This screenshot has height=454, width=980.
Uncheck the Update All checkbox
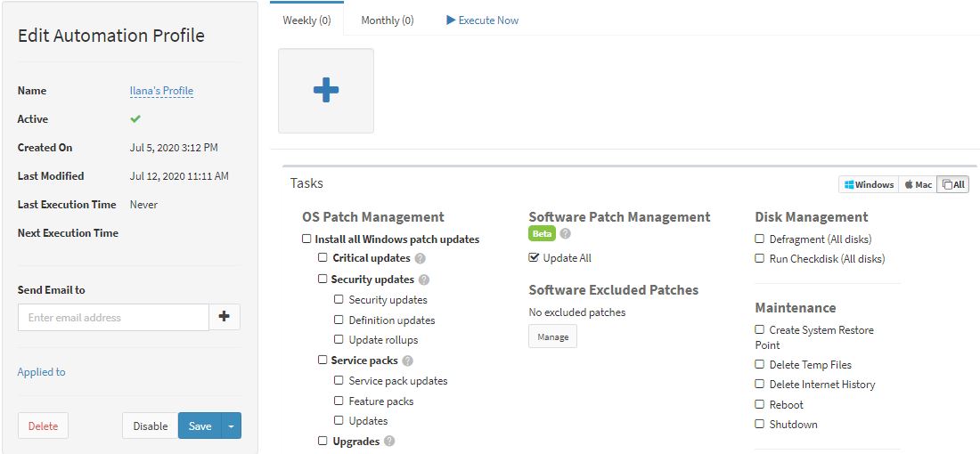(x=533, y=257)
